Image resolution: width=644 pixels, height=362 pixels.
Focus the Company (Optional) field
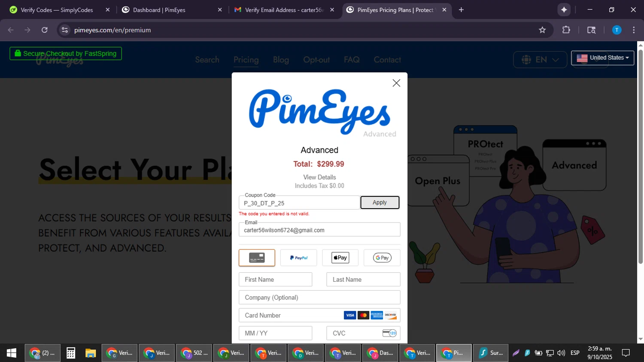(x=319, y=298)
